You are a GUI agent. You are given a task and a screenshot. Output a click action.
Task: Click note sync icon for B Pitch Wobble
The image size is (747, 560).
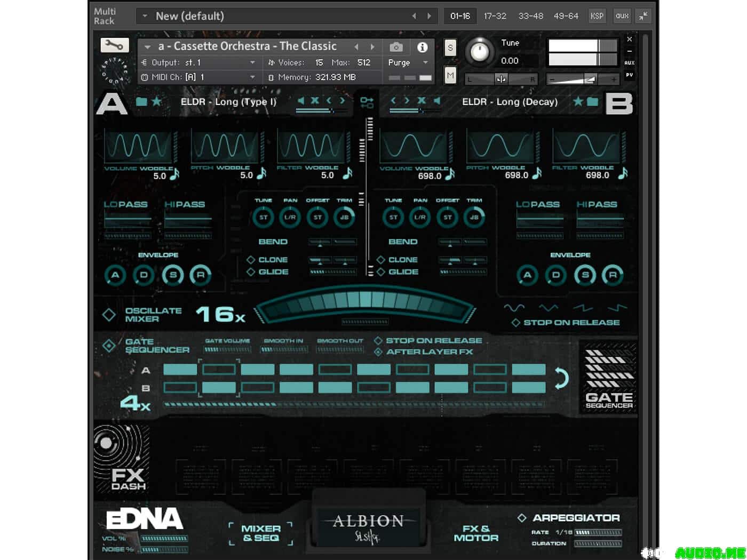pyautogui.click(x=536, y=174)
